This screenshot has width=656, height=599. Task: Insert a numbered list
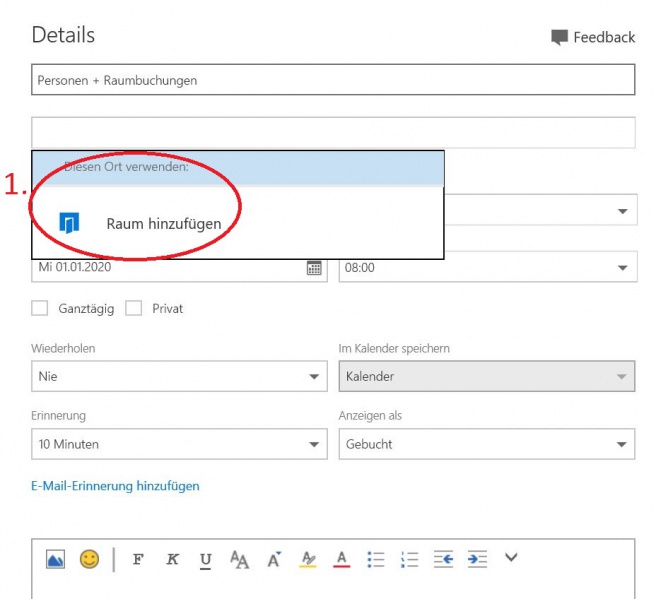[x=410, y=559]
